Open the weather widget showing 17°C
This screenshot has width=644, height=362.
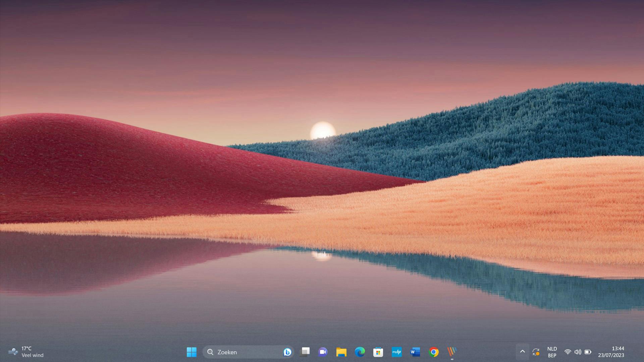[x=26, y=352]
